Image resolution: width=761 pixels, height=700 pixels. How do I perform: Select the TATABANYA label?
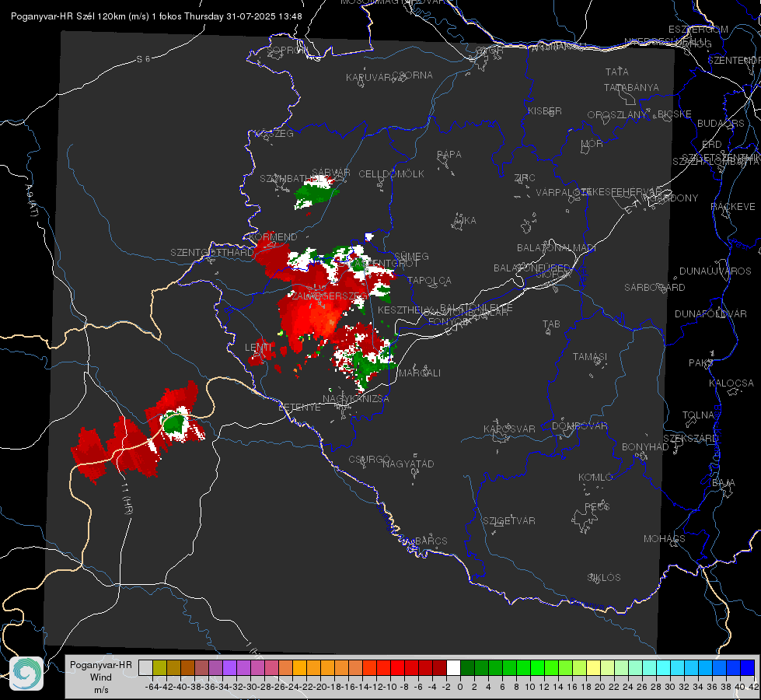coord(631,87)
